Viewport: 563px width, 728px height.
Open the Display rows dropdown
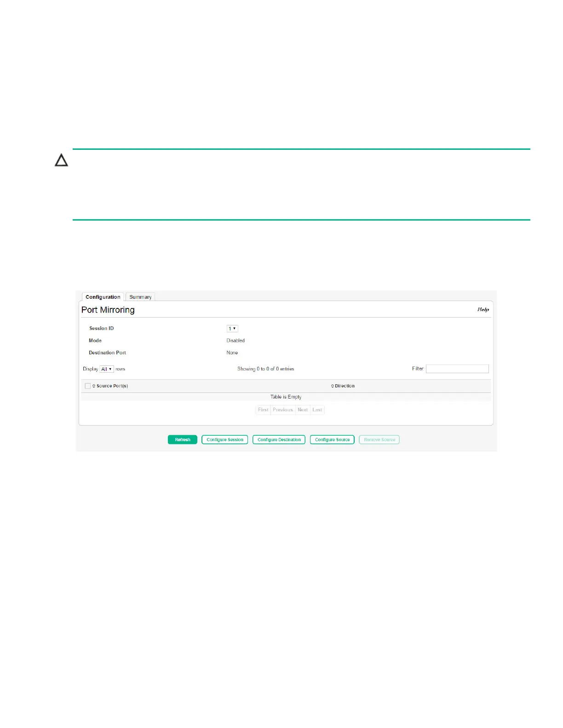tap(107, 369)
